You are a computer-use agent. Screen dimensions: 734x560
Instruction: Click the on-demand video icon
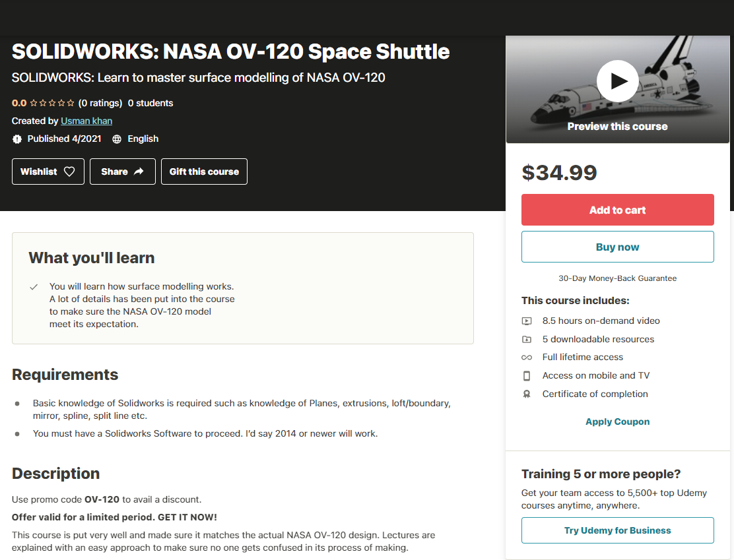[527, 321]
